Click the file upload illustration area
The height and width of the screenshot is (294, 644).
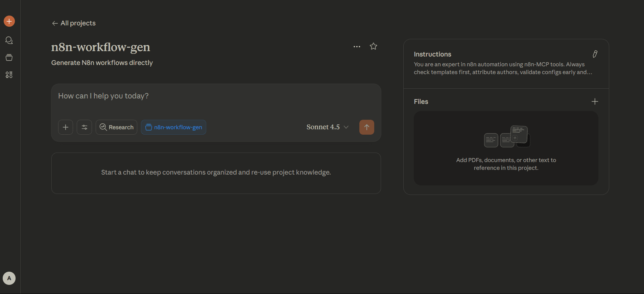click(x=506, y=148)
